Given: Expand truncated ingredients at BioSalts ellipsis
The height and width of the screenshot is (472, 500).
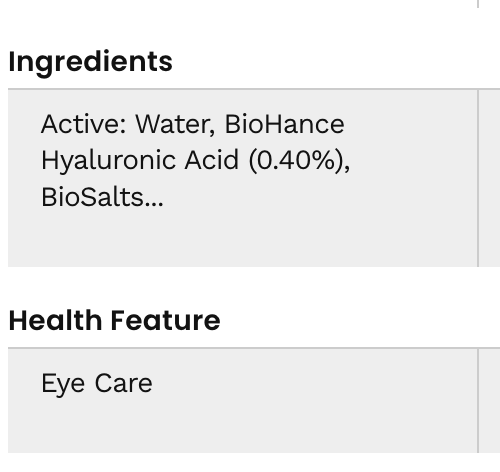Looking at the screenshot, I should (x=154, y=198).
